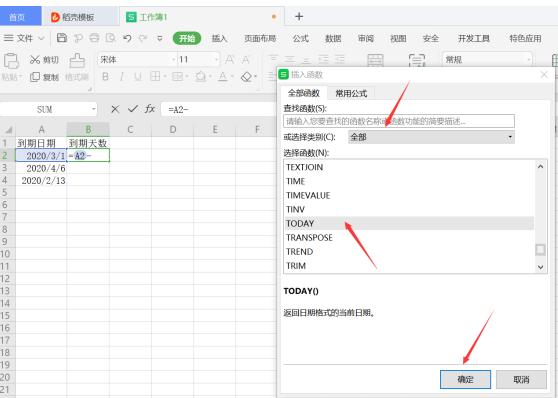Toggle Underline formatting
The width and height of the screenshot is (558, 398).
(x=137, y=77)
